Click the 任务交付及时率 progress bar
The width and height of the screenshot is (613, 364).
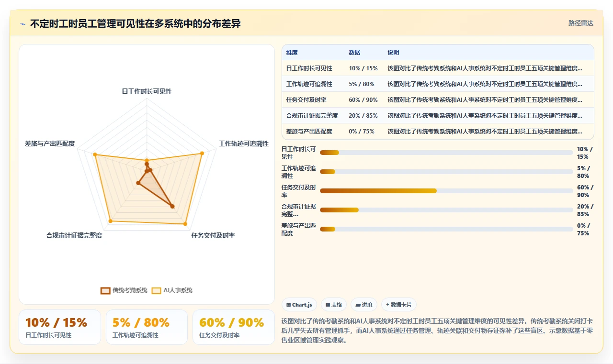pyautogui.click(x=446, y=191)
